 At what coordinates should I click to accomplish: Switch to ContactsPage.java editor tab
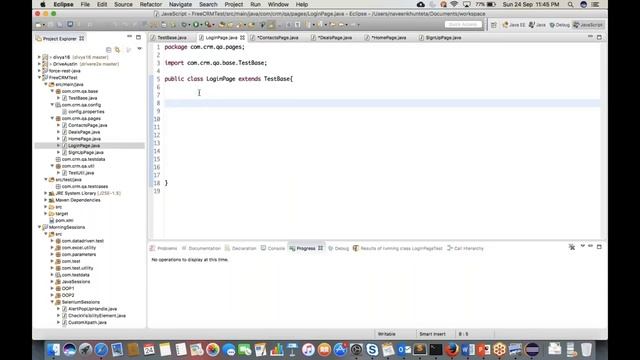pyautogui.click(x=274, y=38)
